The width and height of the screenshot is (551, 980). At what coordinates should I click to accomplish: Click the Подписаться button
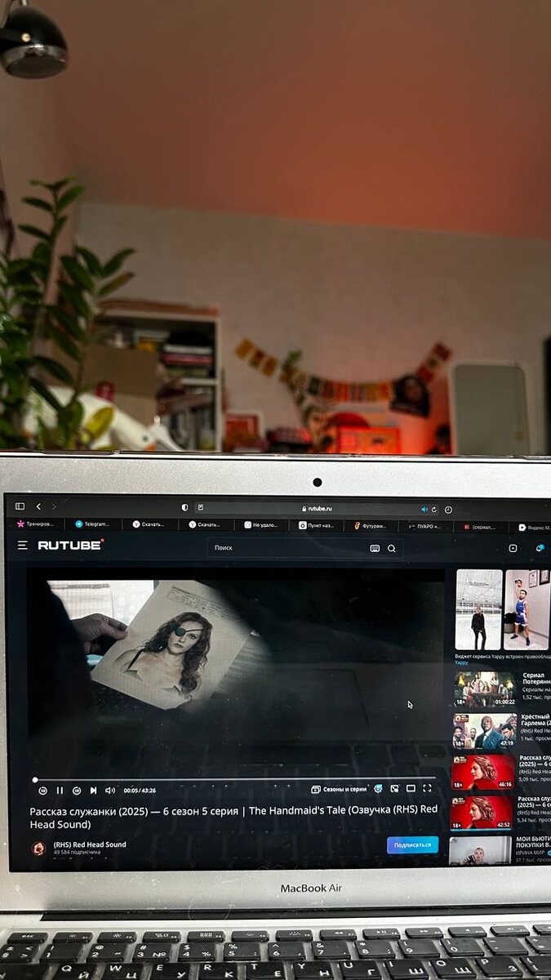point(412,844)
